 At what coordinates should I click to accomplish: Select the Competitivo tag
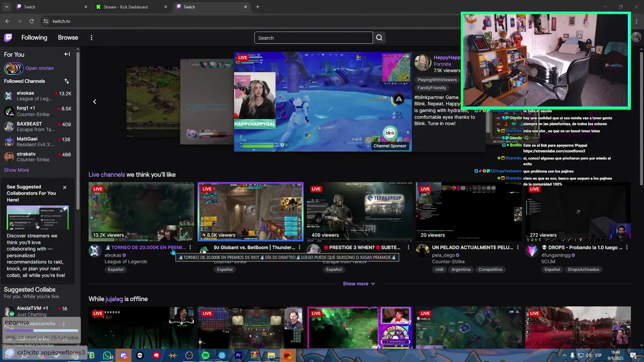point(491,269)
